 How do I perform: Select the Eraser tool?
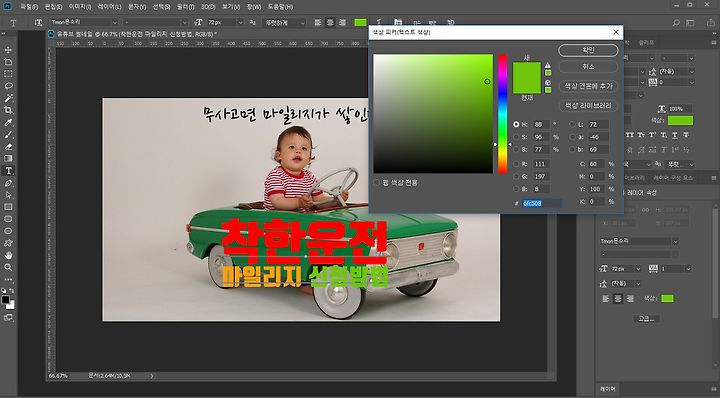pyautogui.click(x=8, y=147)
